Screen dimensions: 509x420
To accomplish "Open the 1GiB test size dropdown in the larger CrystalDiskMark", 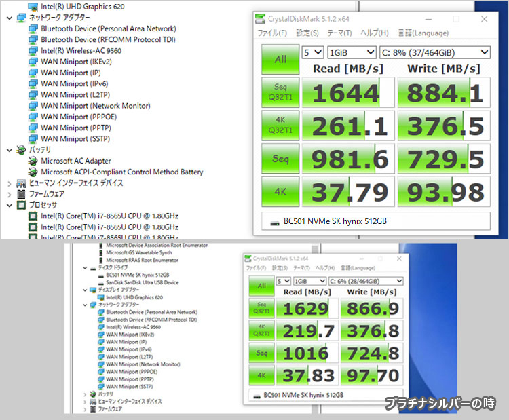I will pos(352,52).
